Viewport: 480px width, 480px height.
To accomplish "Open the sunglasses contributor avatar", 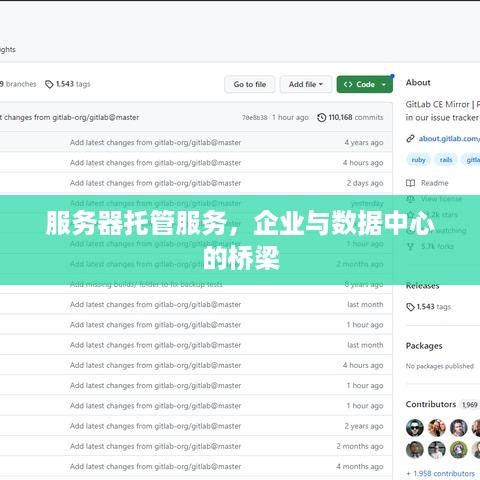I will click(x=415, y=428).
